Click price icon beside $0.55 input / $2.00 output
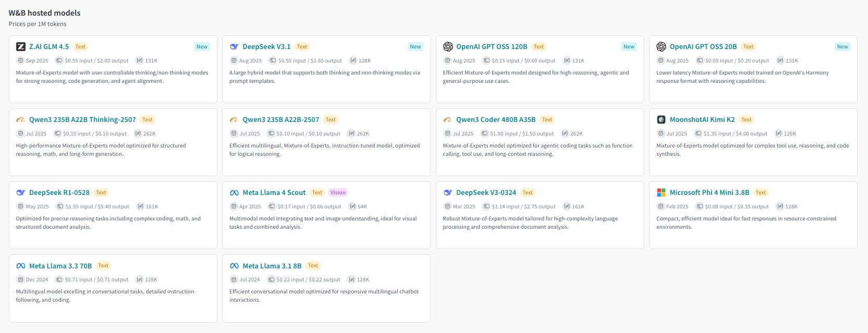 [x=59, y=60]
